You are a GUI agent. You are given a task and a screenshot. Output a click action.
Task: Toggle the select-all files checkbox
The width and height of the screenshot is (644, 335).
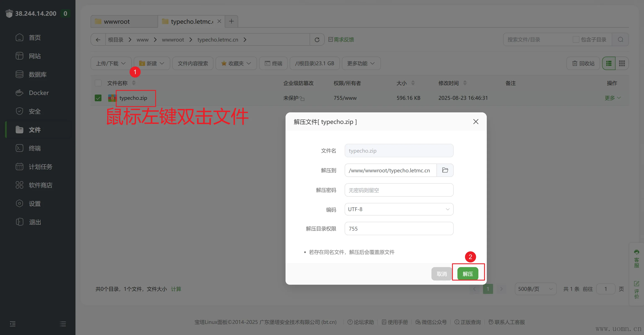pos(98,83)
